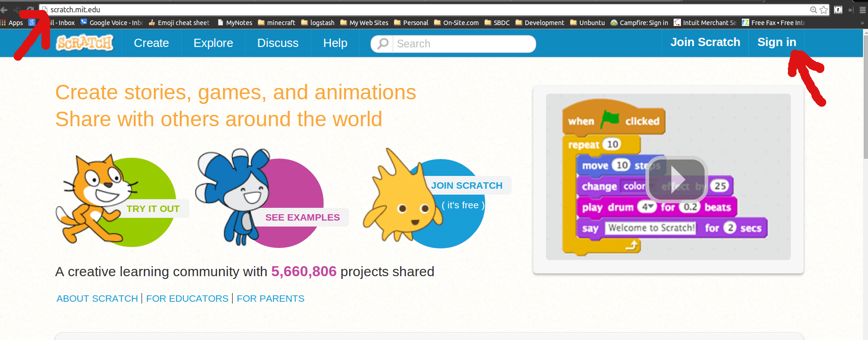Open the Personal bookmarks folder
This screenshot has height=340, width=868.
(411, 23)
